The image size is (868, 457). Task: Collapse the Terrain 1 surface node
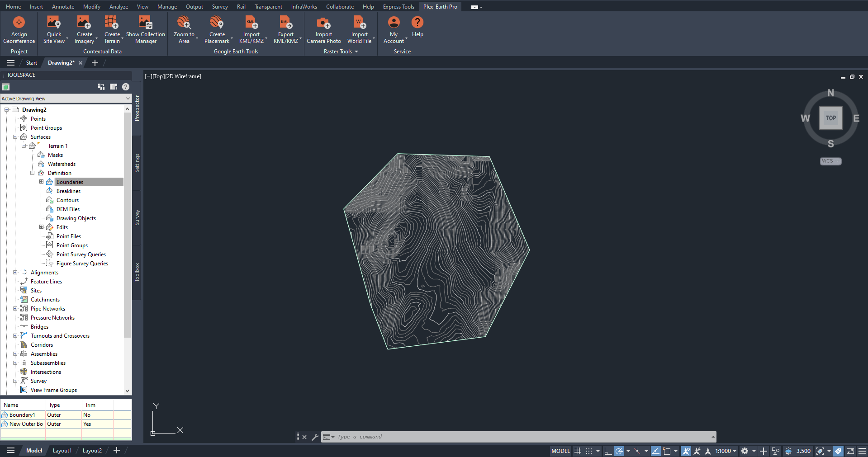(x=24, y=146)
